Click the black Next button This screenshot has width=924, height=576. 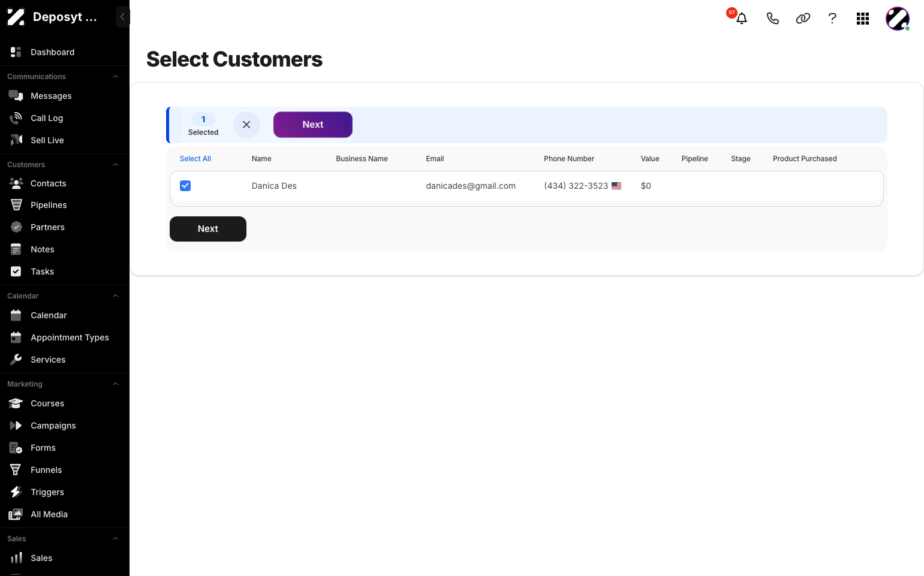[208, 229]
